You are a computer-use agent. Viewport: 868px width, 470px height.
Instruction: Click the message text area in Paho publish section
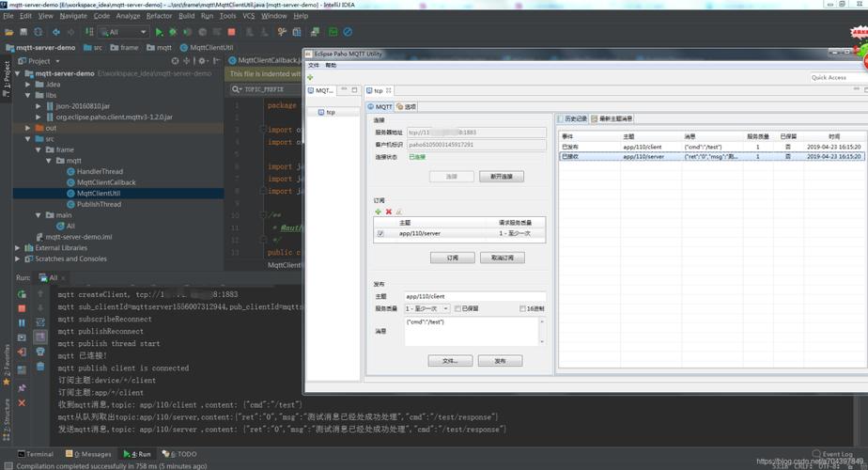pyautogui.click(x=472, y=332)
